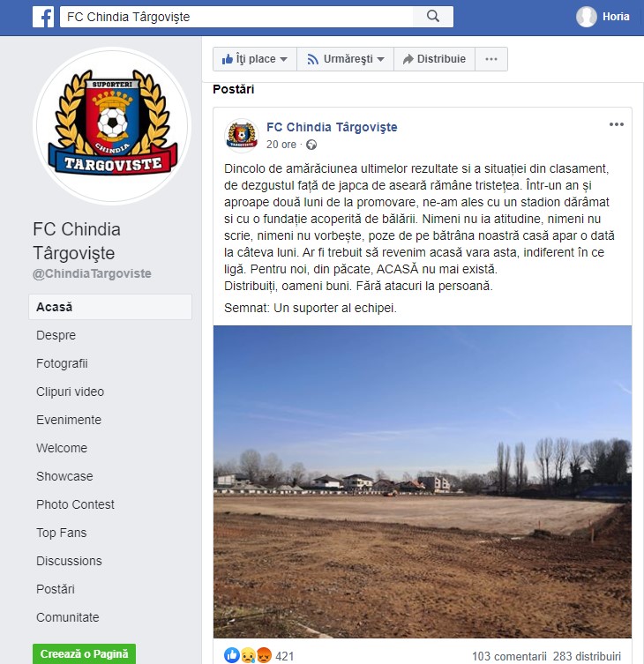
Task: Click the post author's small avatar
Action: coord(242,136)
